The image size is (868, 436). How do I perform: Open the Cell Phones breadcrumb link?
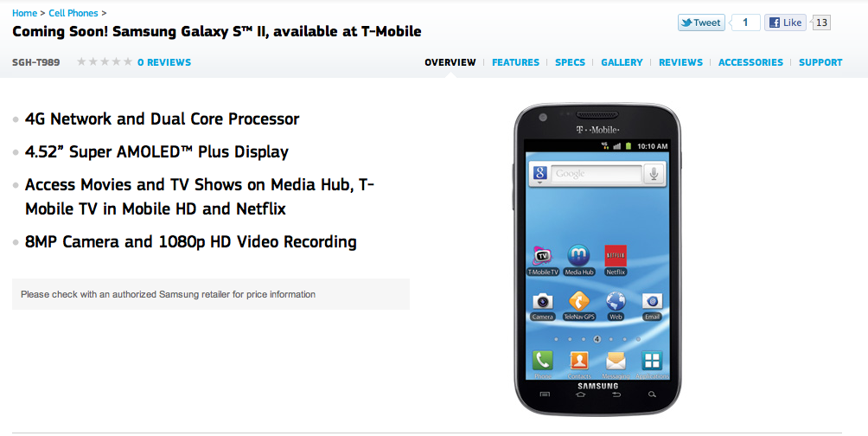[73, 13]
